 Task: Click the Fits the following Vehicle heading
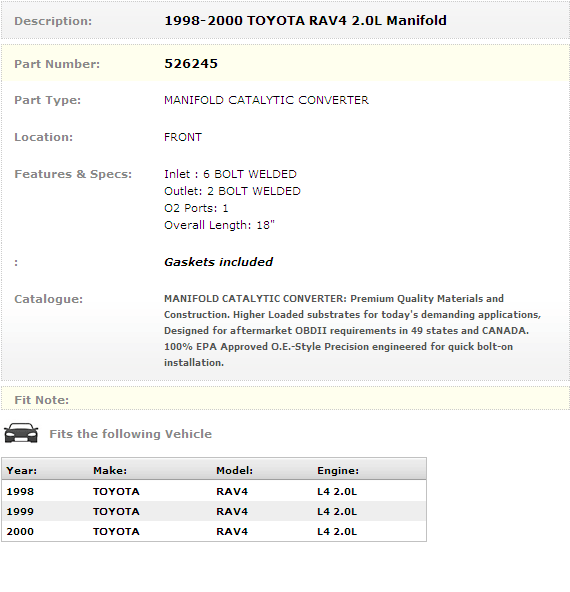(131, 434)
